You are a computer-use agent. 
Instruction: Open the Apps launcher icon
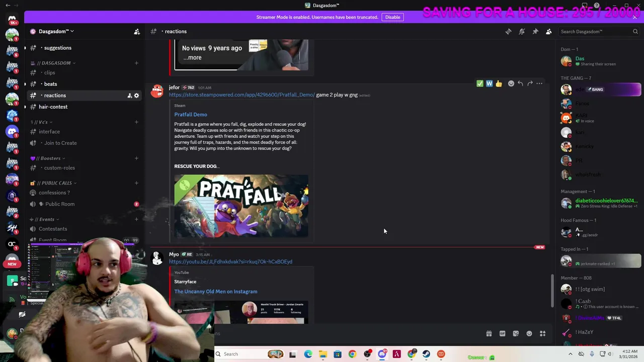543,333
